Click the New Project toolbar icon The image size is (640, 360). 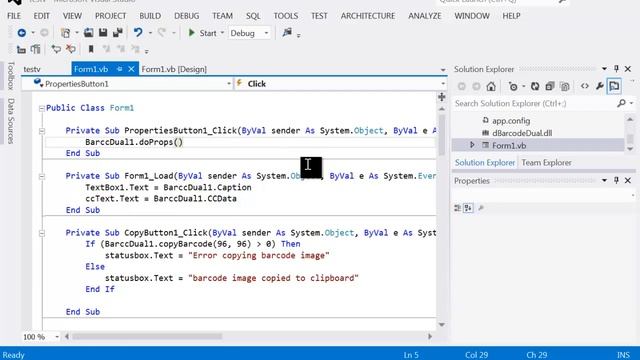click(65, 33)
